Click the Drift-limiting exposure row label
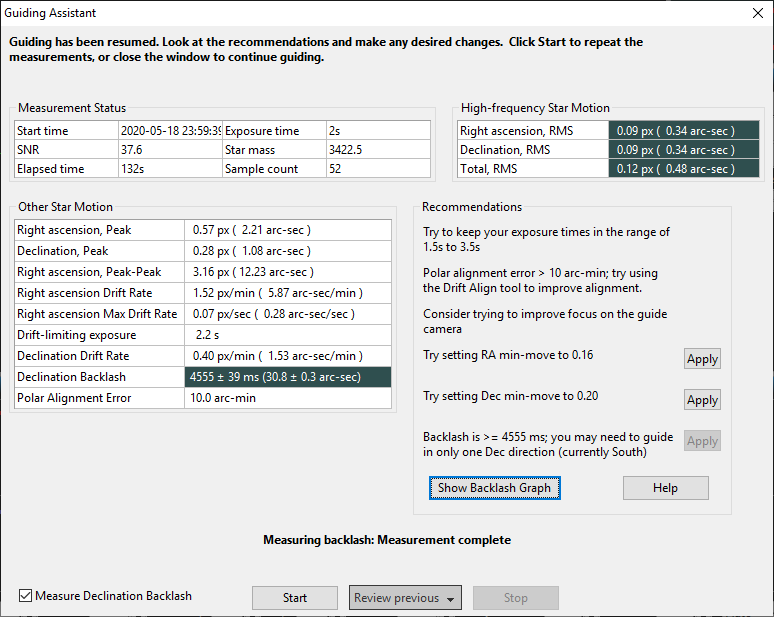The height and width of the screenshot is (617, 774). coord(100,335)
